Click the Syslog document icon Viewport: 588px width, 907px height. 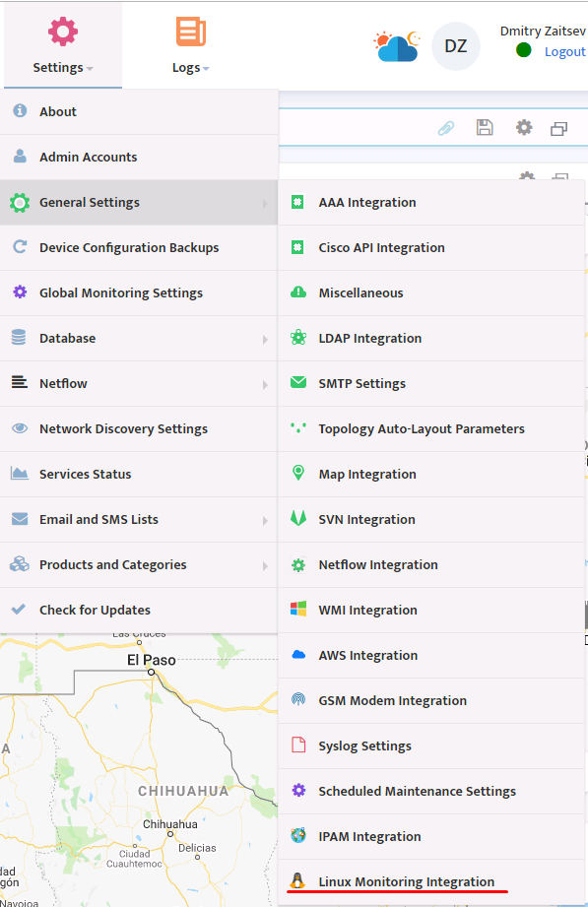pyautogui.click(x=298, y=745)
